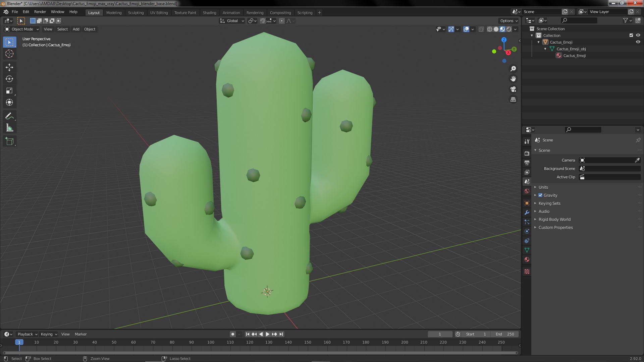The image size is (644, 362).
Task: Open the viewport Add menu
Action: [x=76, y=29]
